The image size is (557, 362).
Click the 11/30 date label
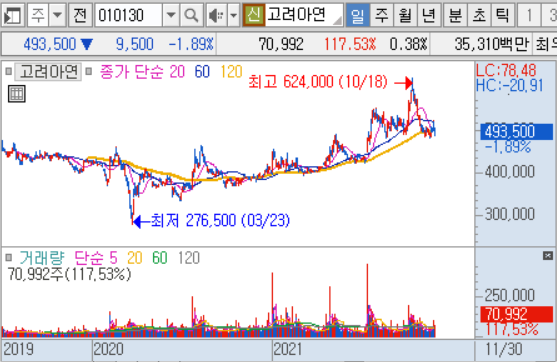click(504, 349)
